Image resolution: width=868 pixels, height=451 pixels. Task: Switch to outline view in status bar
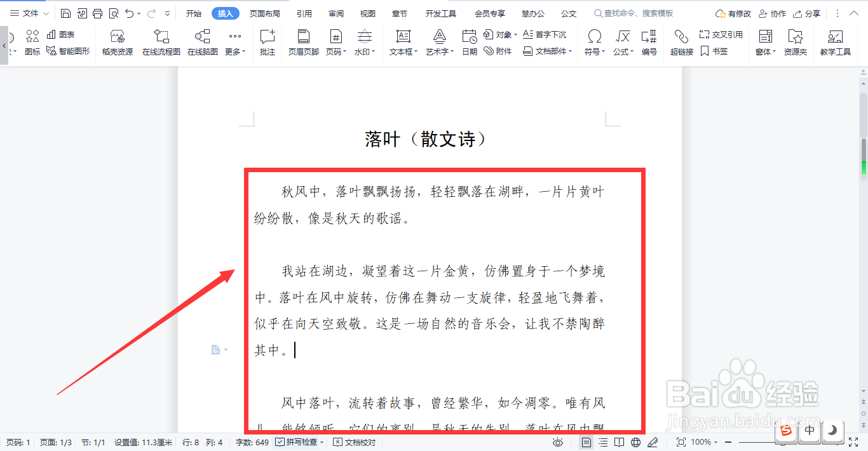(x=603, y=442)
